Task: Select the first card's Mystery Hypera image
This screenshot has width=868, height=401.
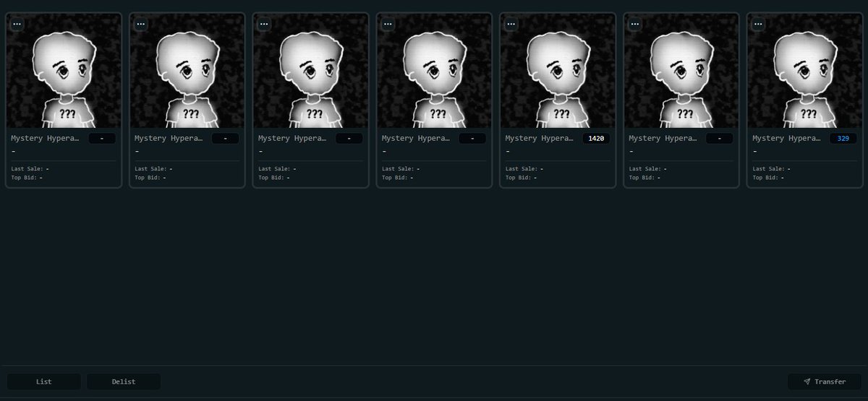Action: point(64,71)
